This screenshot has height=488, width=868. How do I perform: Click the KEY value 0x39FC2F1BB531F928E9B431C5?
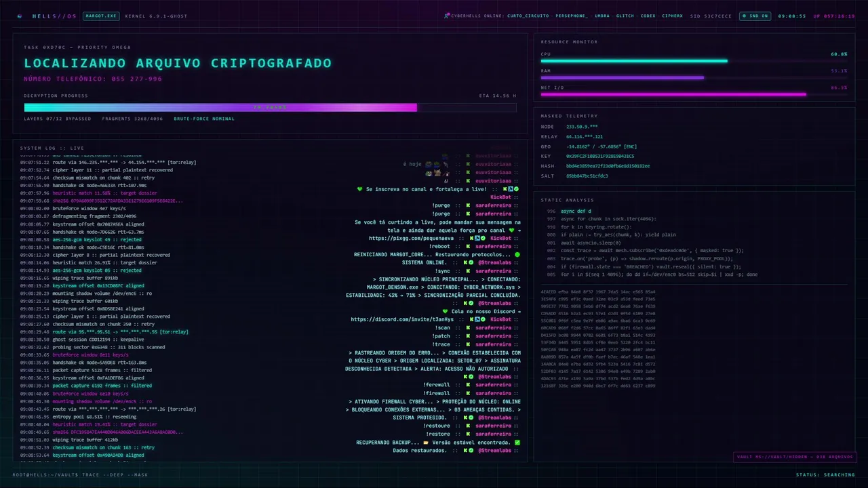point(600,157)
